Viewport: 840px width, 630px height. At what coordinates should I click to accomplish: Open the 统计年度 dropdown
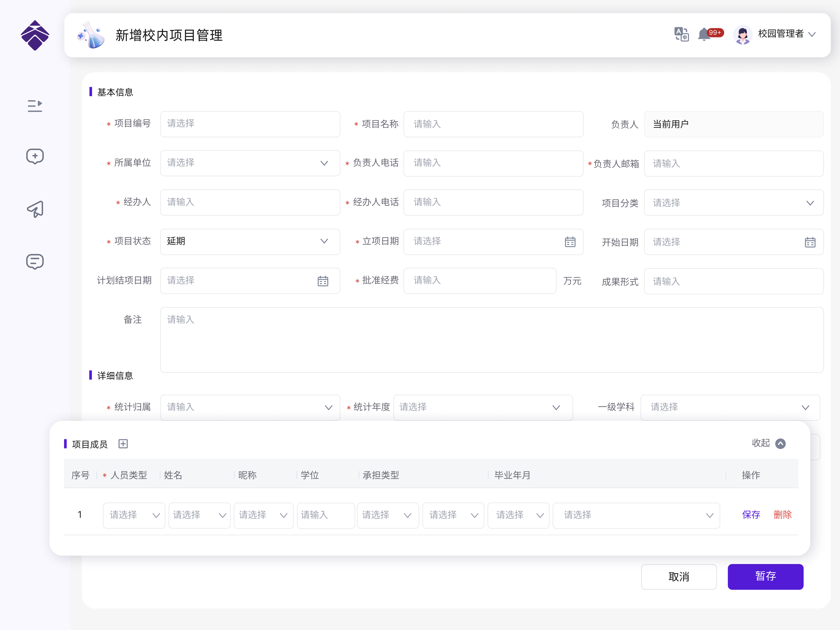(x=483, y=408)
